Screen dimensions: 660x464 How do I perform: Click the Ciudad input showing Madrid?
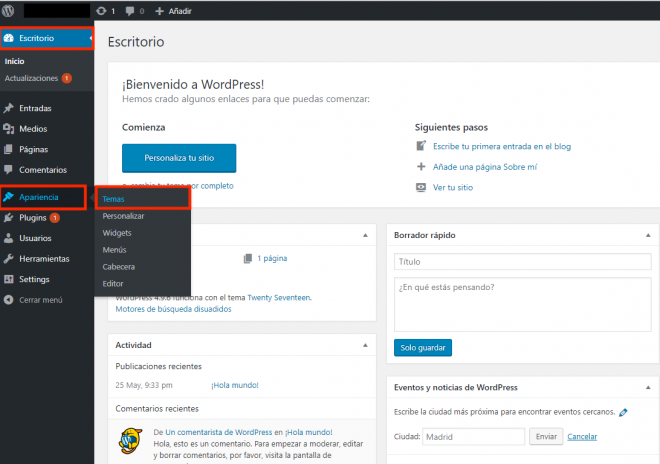point(474,437)
